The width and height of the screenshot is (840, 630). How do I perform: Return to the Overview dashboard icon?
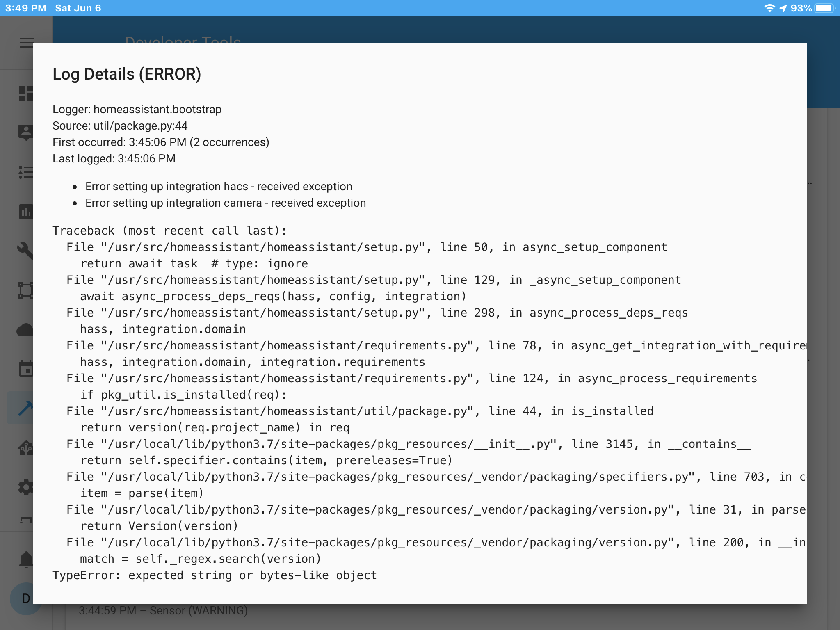tap(27, 94)
